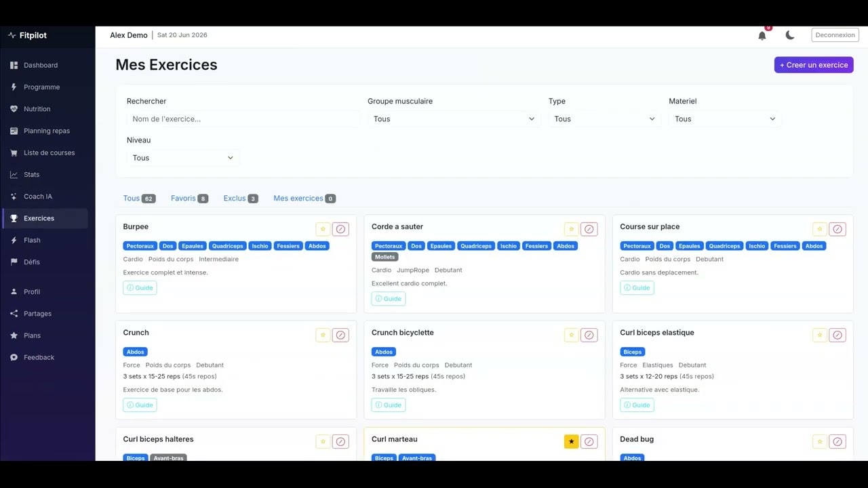Exclude Curl biceps elastique exercise
This screenshot has height=488, width=868.
coord(837,335)
